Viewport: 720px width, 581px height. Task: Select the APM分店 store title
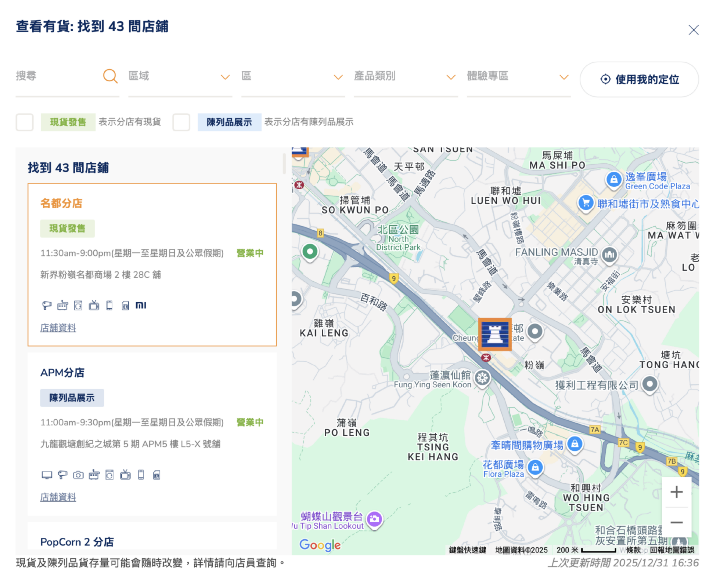point(62,372)
